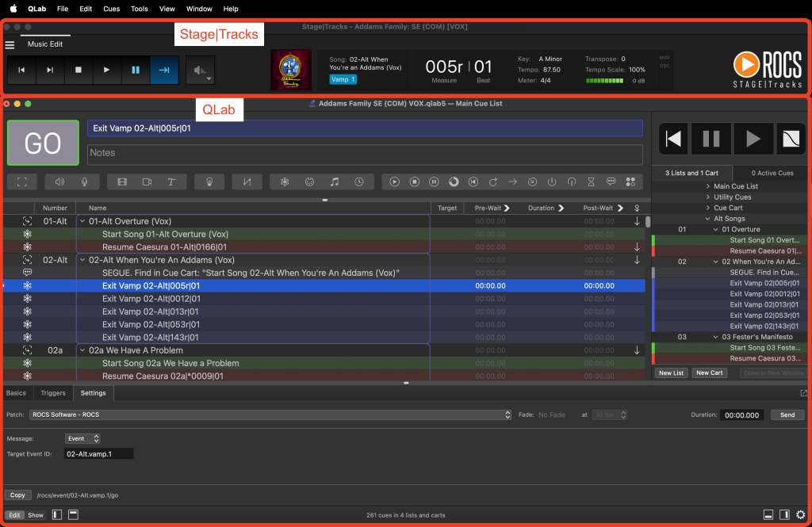Image resolution: width=812 pixels, height=527 pixels.
Task: Click the Send button in inspector
Action: click(787, 414)
